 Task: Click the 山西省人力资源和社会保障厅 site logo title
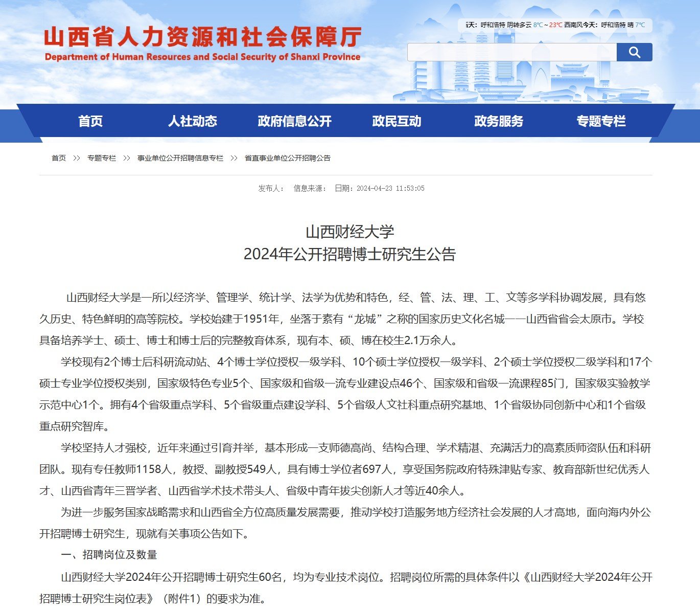coord(203,37)
